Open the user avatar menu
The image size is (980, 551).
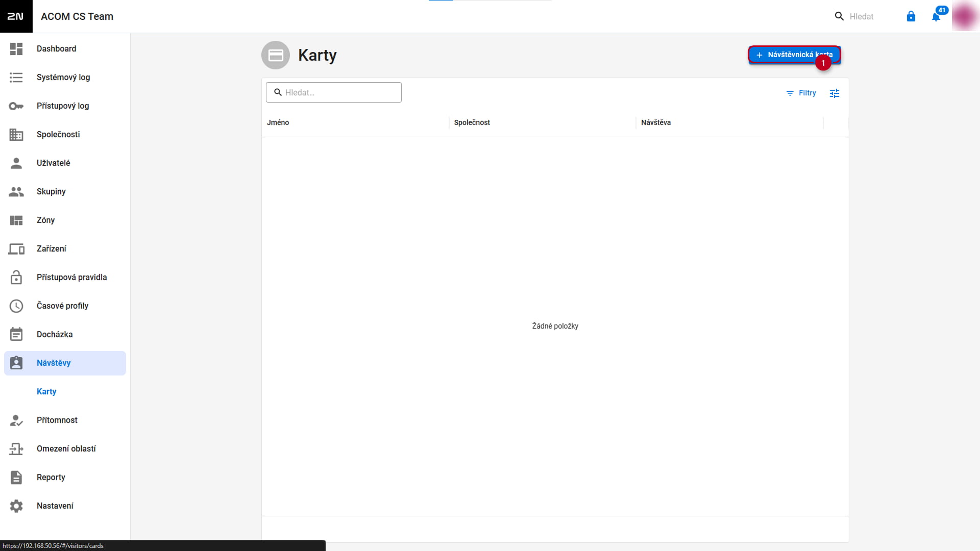click(x=965, y=16)
